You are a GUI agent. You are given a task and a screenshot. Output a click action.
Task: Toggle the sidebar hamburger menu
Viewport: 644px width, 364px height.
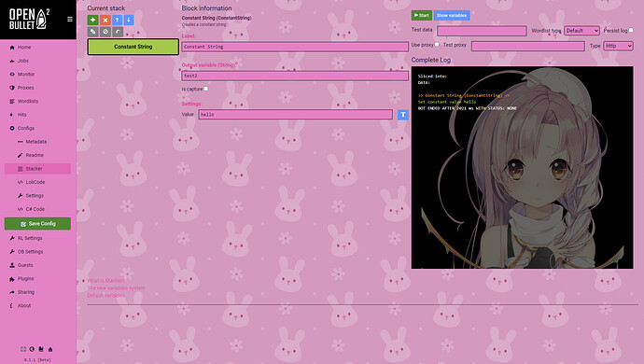click(x=70, y=19)
